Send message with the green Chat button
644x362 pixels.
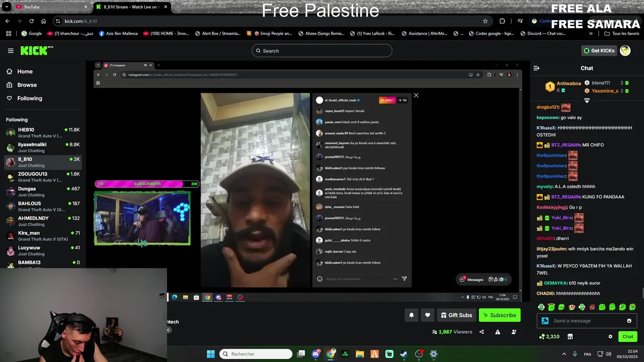[628, 336]
